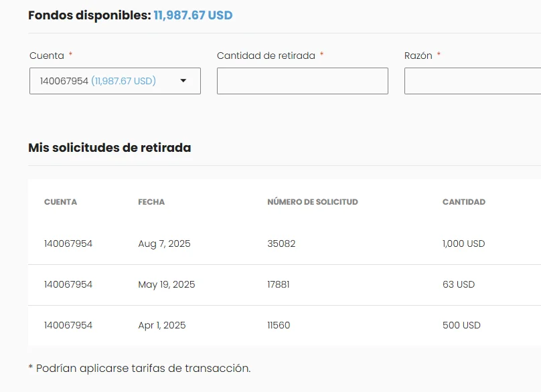This screenshot has width=541, height=392.
Task: Select request number 35082 in the table
Action: click(281, 243)
